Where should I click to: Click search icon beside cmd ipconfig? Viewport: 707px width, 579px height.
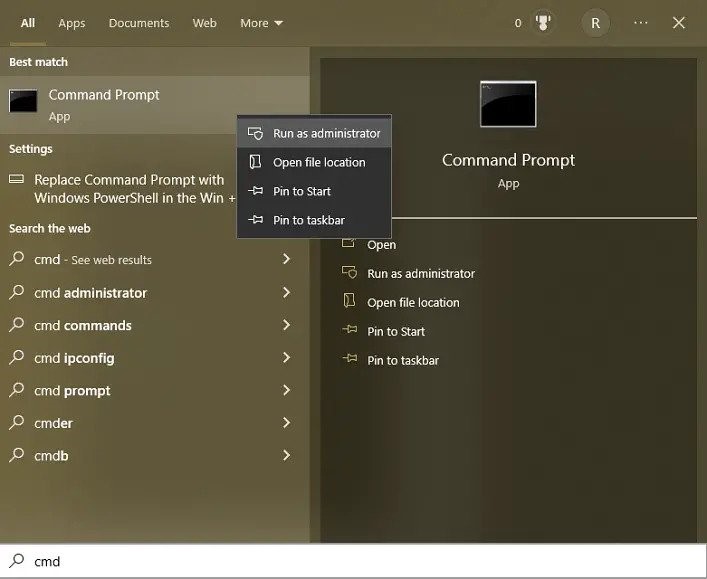[x=16, y=358]
